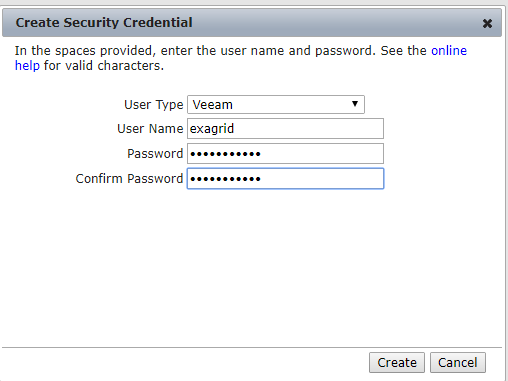
Task: Open the 'online' help link text
Action: (449, 51)
